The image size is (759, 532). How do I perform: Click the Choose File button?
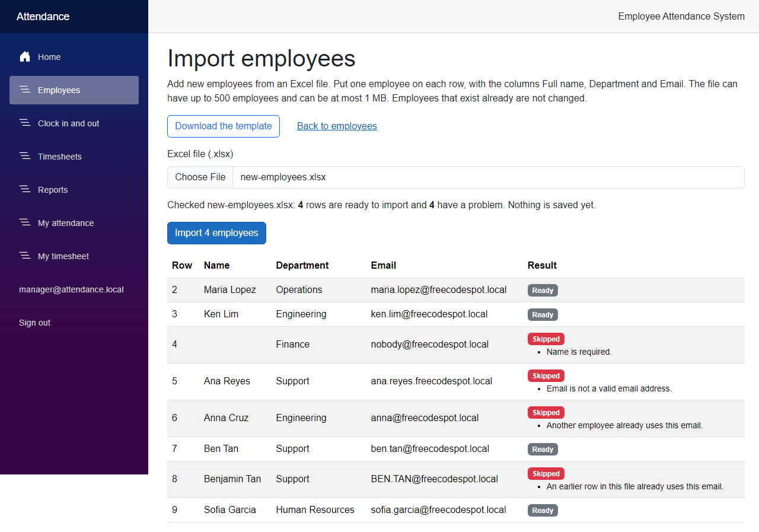[200, 177]
